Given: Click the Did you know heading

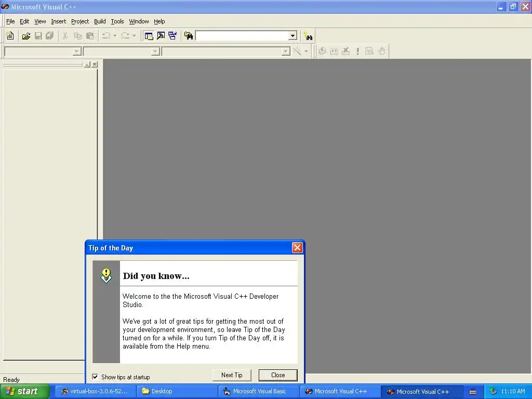Looking at the screenshot, I should [x=156, y=275].
